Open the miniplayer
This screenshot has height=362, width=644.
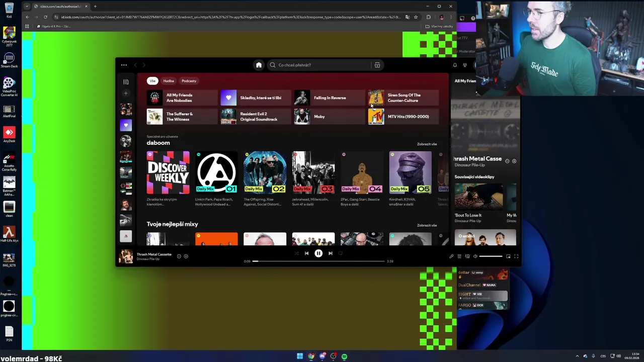pyautogui.click(x=508, y=256)
